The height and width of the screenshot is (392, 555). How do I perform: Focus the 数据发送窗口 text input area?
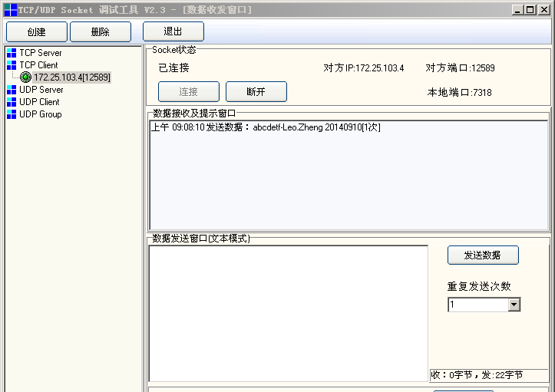click(288, 314)
